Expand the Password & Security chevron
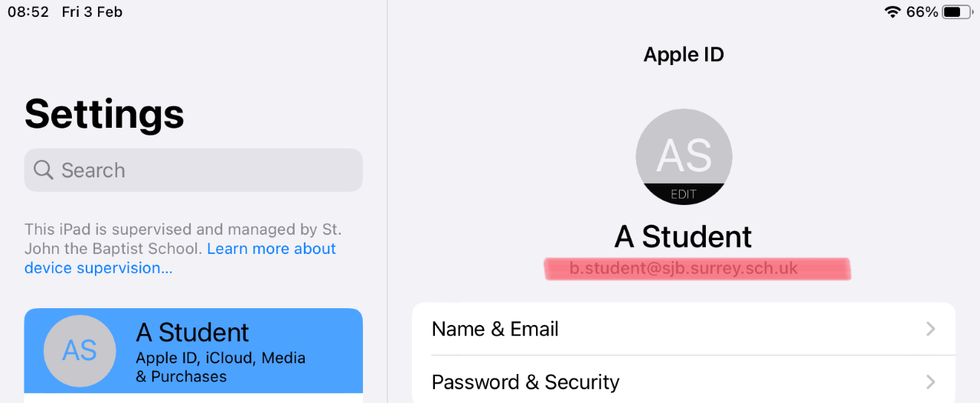This screenshot has height=403, width=980. click(x=931, y=382)
